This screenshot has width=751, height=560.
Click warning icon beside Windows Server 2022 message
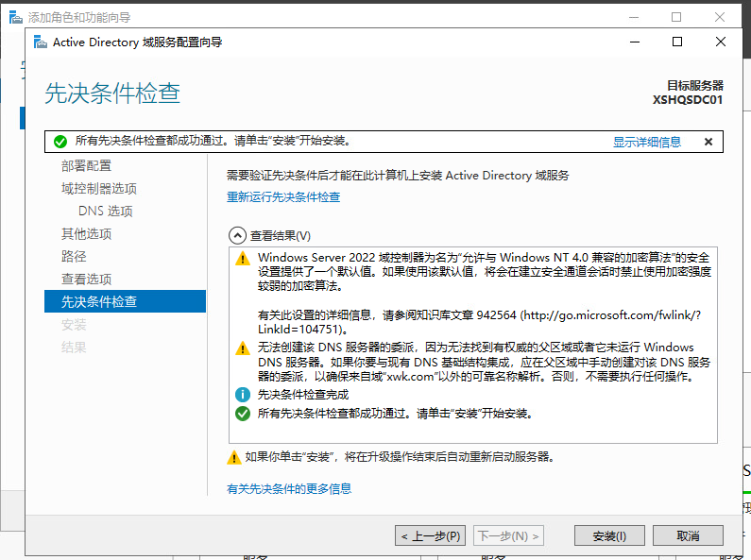pyautogui.click(x=243, y=259)
